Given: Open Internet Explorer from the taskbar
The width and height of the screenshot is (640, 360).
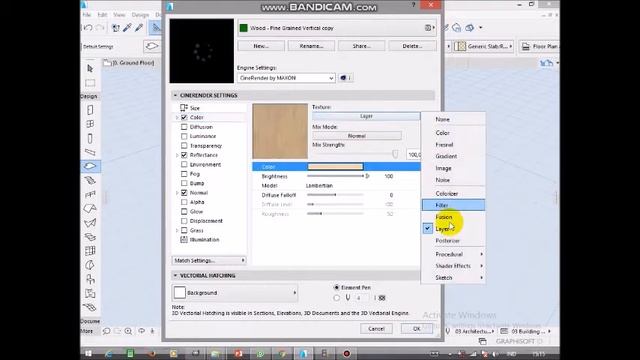Looking at the screenshot, I should coord(109,353).
